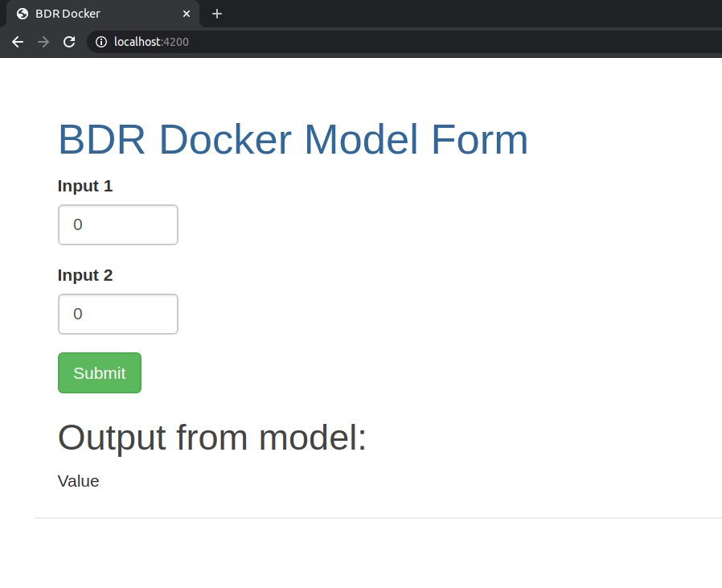The image size is (722, 588).
Task: Click empty address bar area right of URL
Action: [x=450, y=42]
